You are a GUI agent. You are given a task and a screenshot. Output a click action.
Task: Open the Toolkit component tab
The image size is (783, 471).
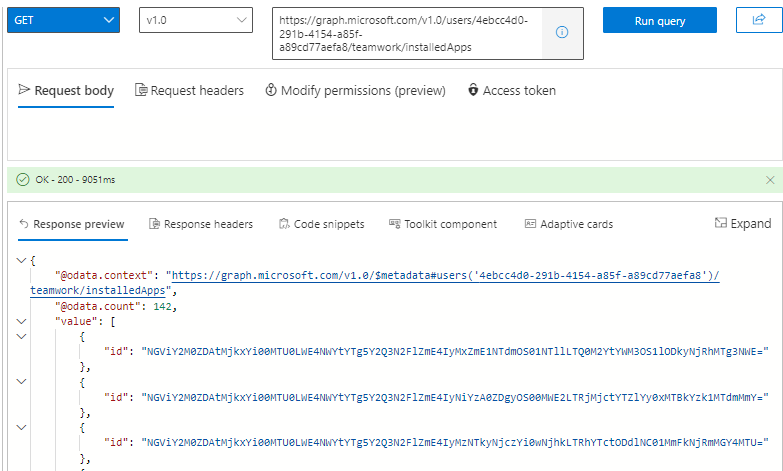443,224
